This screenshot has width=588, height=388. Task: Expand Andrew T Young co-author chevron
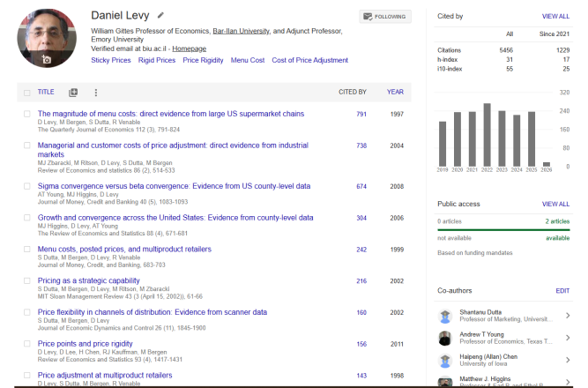(x=567, y=338)
